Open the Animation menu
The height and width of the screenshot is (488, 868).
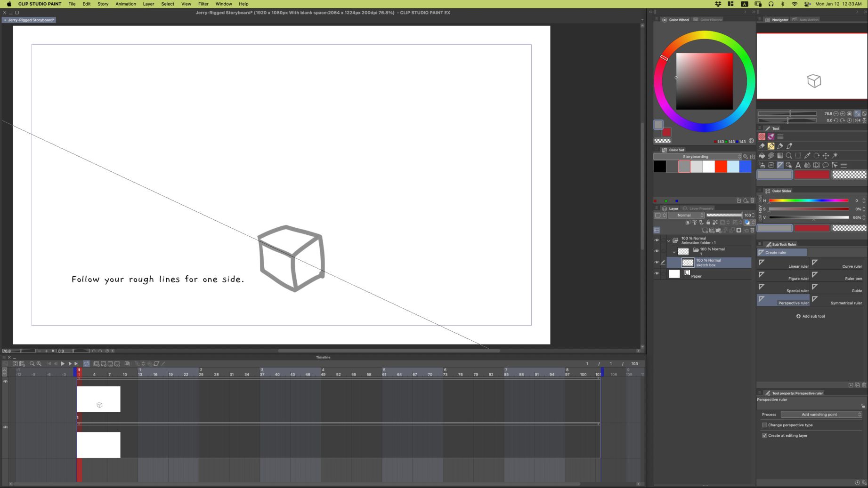pos(125,4)
